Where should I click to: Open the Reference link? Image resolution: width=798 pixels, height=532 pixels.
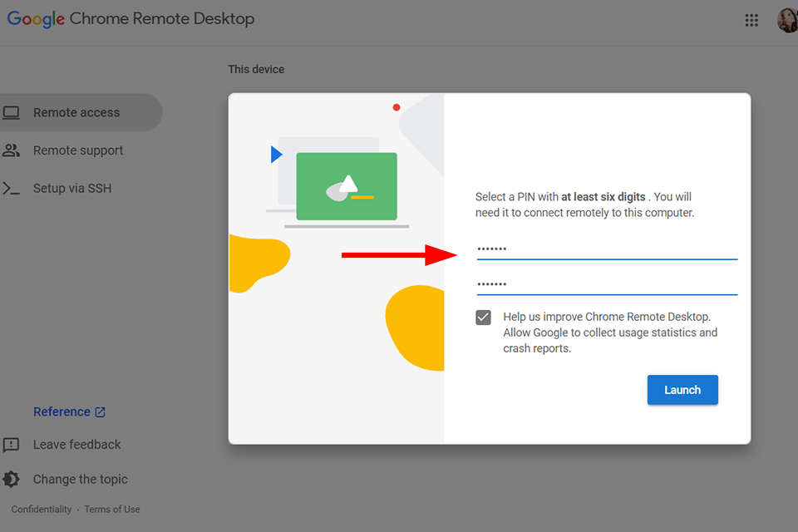(62, 411)
